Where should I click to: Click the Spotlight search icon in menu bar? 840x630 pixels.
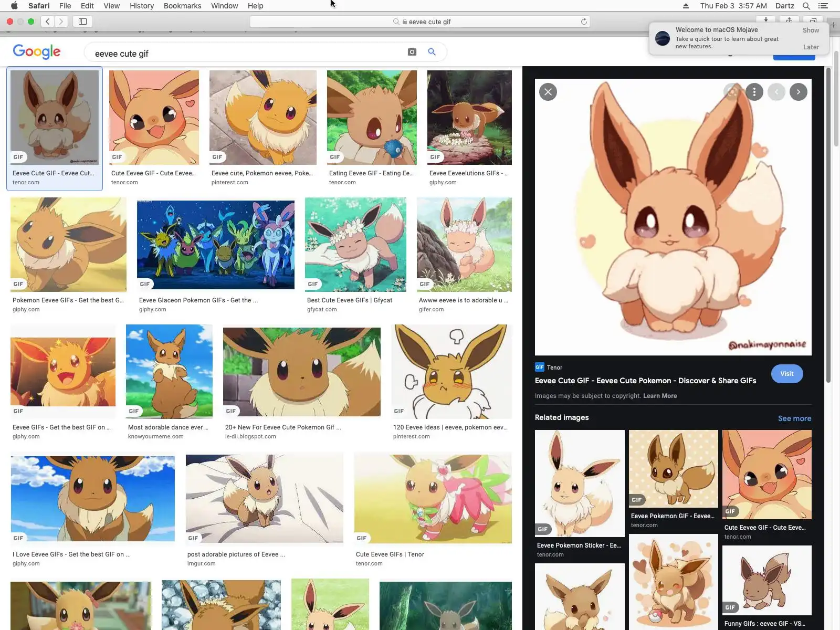pyautogui.click(x=806, y=6)
